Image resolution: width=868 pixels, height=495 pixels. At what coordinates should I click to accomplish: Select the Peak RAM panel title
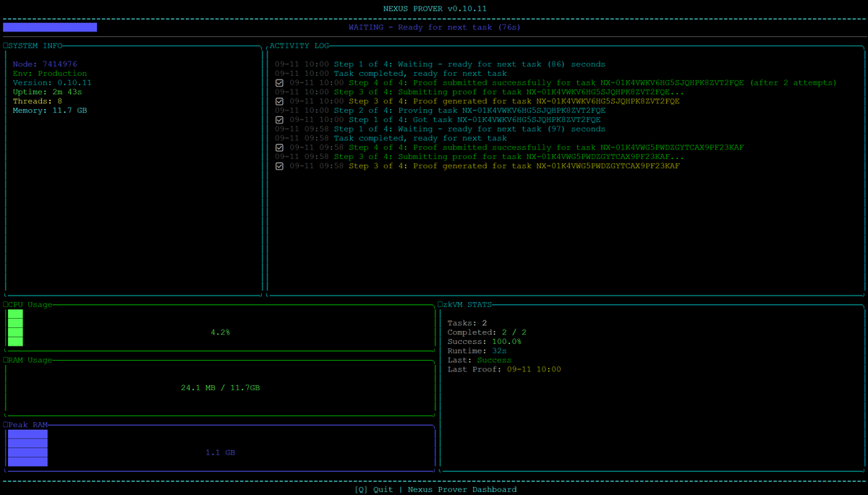27,425
